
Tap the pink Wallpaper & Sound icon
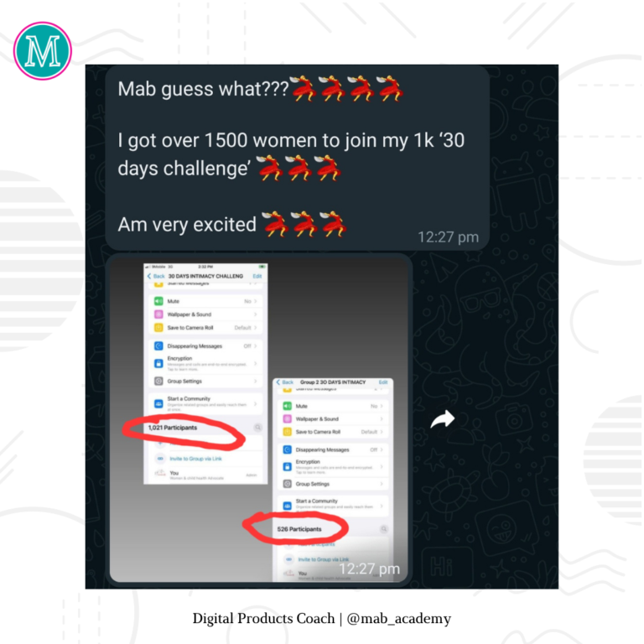tap(158, 314)
